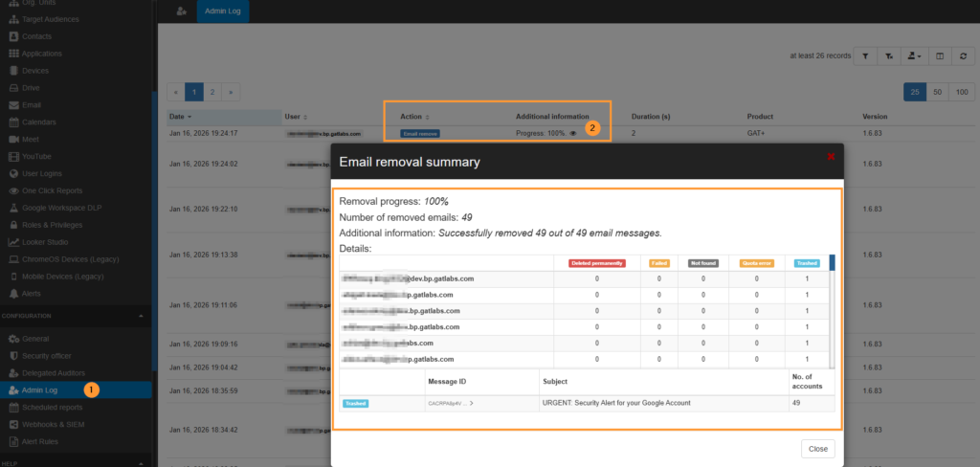Click the red Deleted permanently label
The image size is (980, 467).
[596, 262]
